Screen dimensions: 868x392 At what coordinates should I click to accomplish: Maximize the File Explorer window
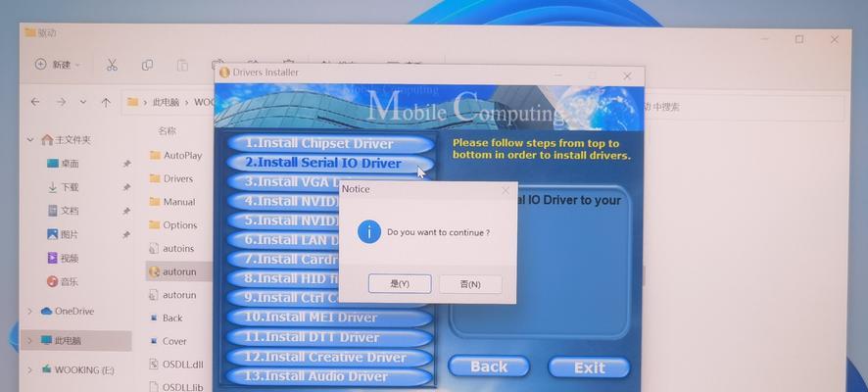coord(798,39)
